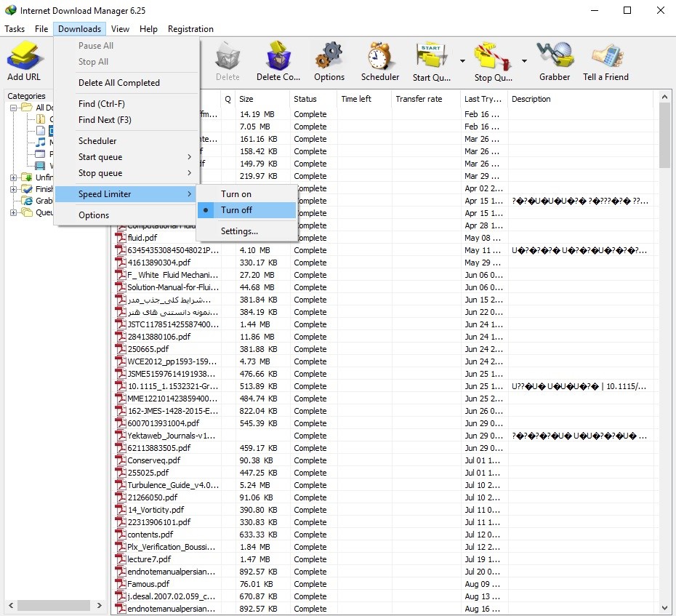Select the Turbulence_Guide_v4.0 file row
The height and width of the screenshot is (616, 676).
(172, 485)
